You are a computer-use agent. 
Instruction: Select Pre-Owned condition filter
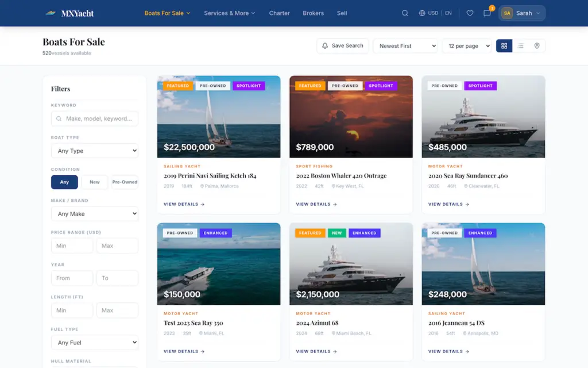125,182
